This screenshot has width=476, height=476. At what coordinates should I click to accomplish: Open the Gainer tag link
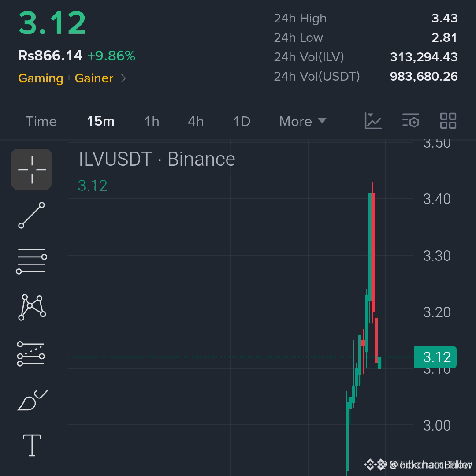[x=94, y=78]
